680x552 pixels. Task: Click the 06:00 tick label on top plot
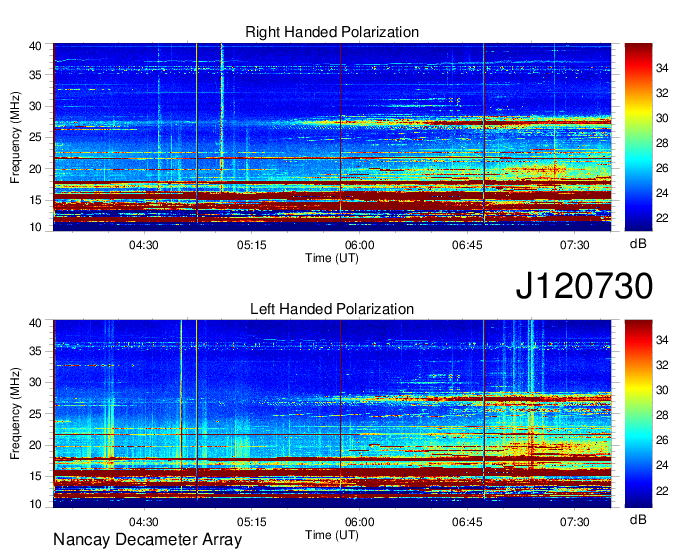[360, 245]
